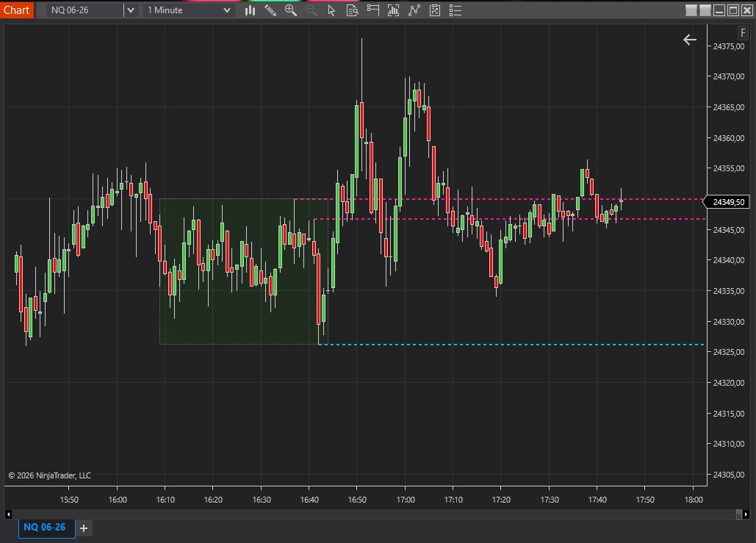Add a new tab with plus button
Viewport: 756px width, 543px height.
tap(84, 528)
